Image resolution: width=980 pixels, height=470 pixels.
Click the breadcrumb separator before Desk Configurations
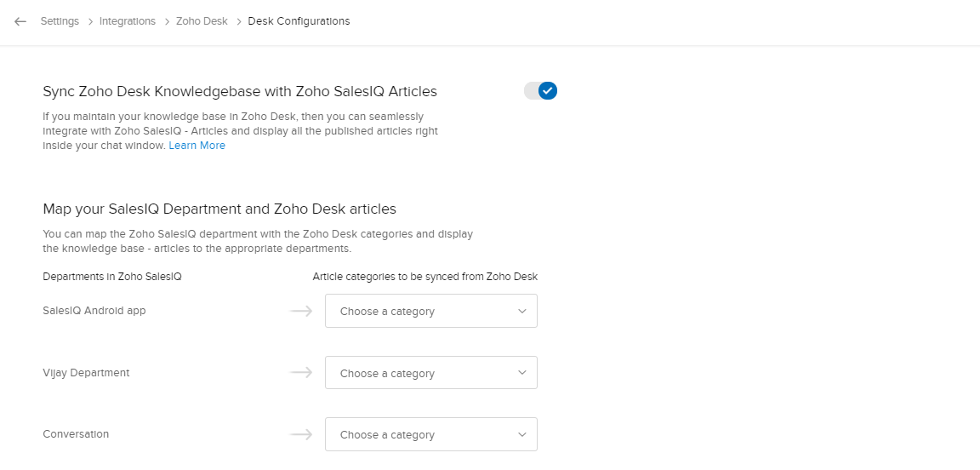[238, 21]
